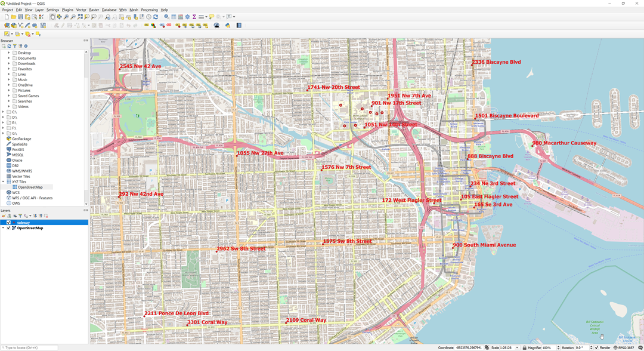Select WFS / OGC API - Features entry

[32, 198]
